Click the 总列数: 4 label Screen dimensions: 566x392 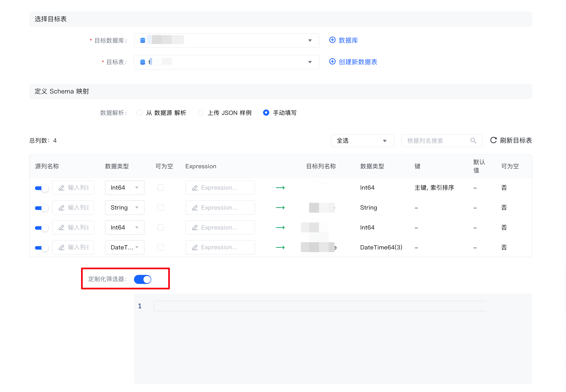(43, 141)
